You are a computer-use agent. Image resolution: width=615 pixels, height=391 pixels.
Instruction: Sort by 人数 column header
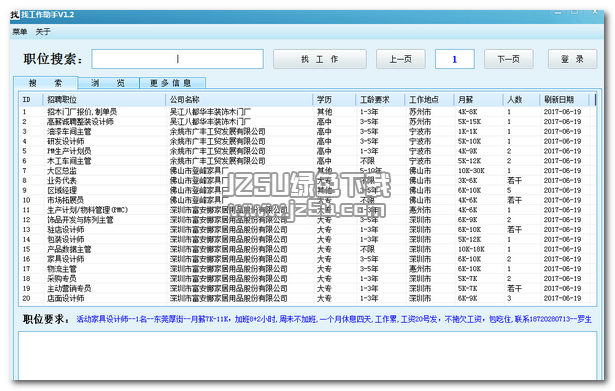pos(521,100)
